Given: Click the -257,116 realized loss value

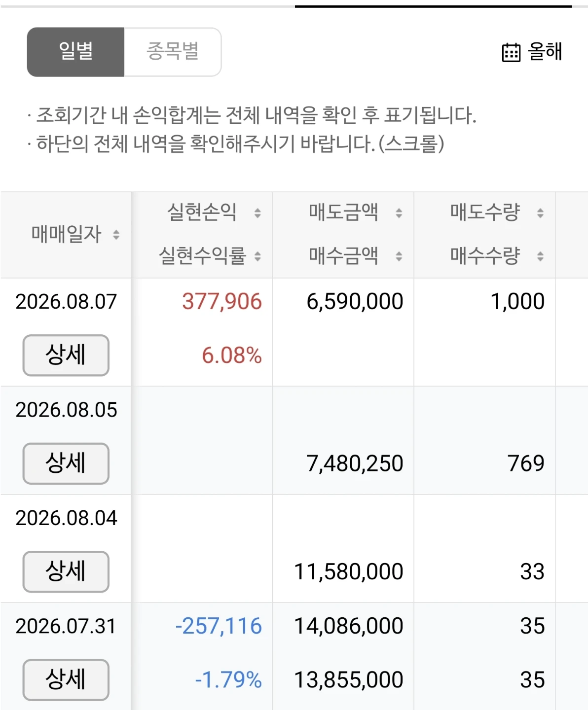Looking at the screenshot, I should [x=219, y=626].
